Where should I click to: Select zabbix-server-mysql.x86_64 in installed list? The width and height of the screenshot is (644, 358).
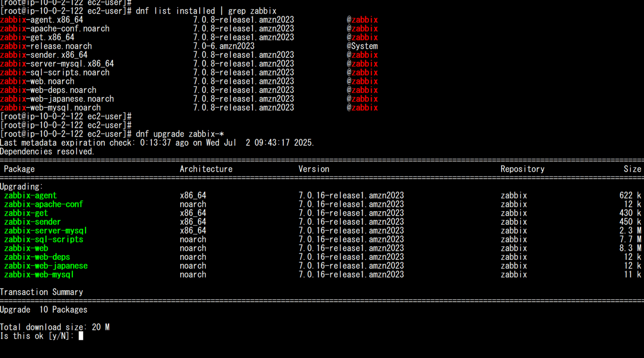(x=57, y=63)
